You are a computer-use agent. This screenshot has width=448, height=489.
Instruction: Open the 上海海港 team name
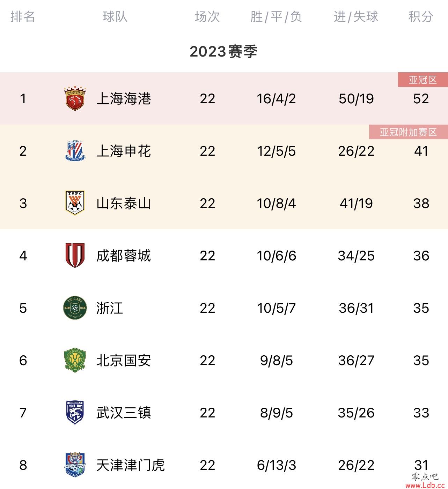(x=124, y=99)
